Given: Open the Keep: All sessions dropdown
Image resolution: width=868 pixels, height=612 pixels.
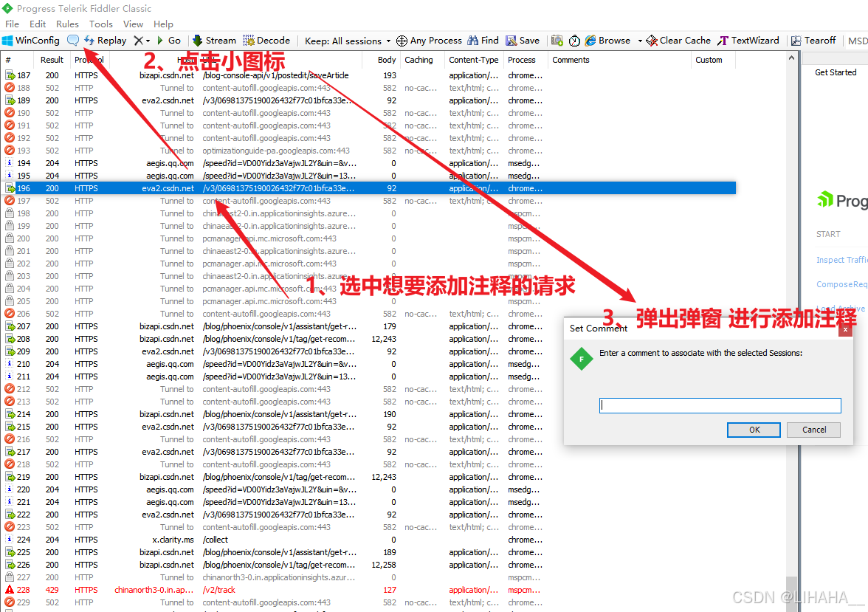Looking at the screenshot, I should point(348,41).
